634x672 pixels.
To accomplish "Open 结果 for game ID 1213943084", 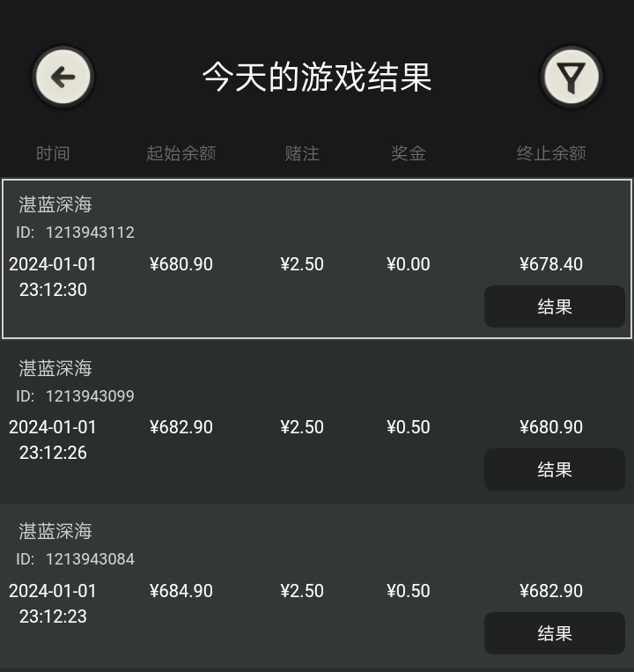I will coord(555,633).
